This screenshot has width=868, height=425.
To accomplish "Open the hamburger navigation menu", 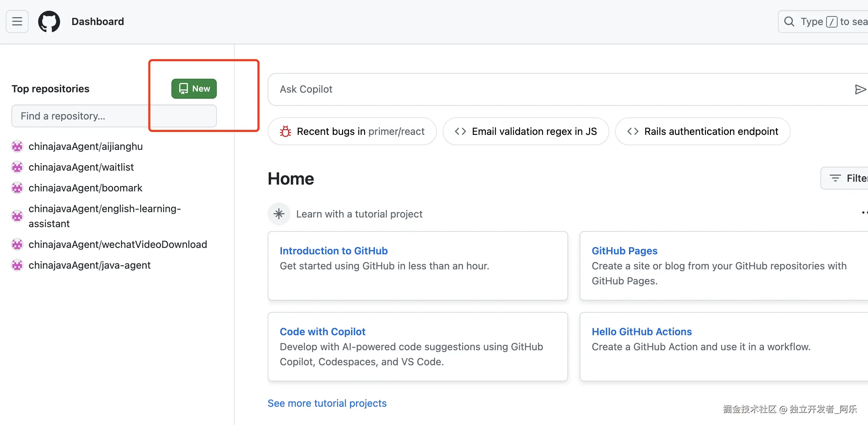I will (17, 21).
